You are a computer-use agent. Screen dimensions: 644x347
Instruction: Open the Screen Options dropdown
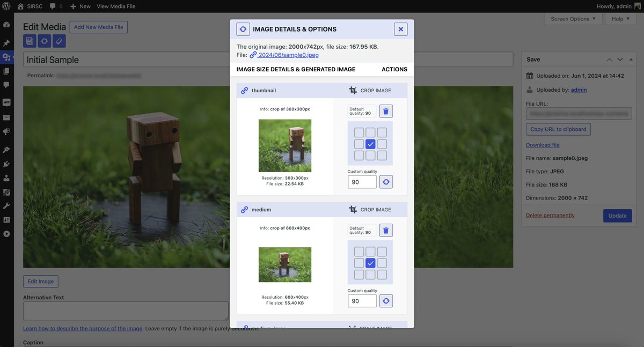573,18
